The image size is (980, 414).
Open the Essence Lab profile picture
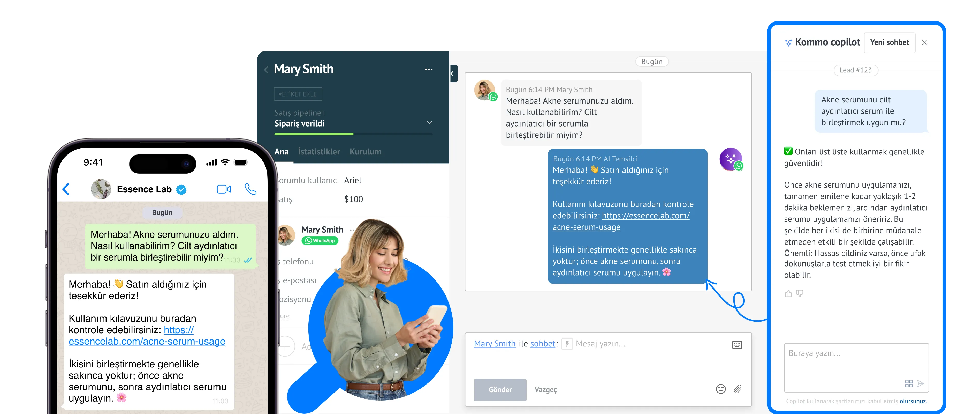point(101,189)
